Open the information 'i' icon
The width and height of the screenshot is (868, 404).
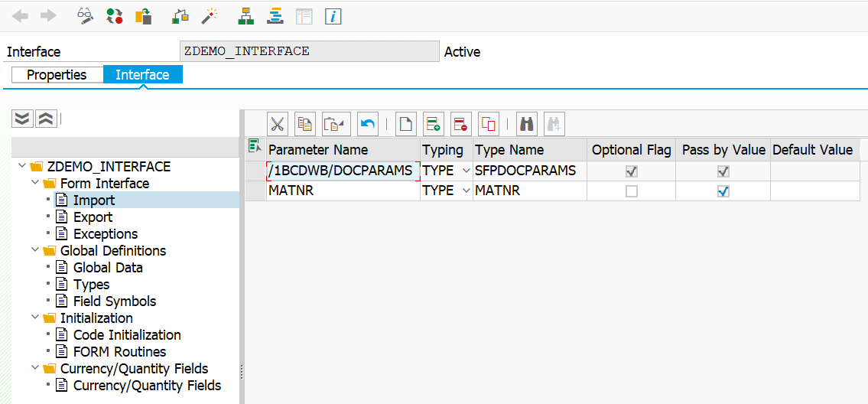333,16
